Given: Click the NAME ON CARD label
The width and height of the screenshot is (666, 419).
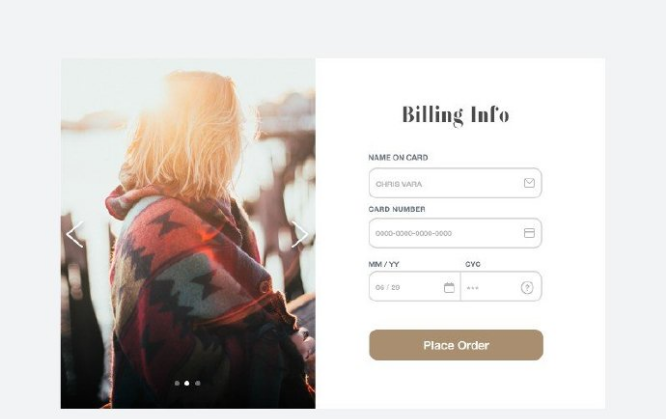Looking at the screenshot, I should [x=398, y=158].
